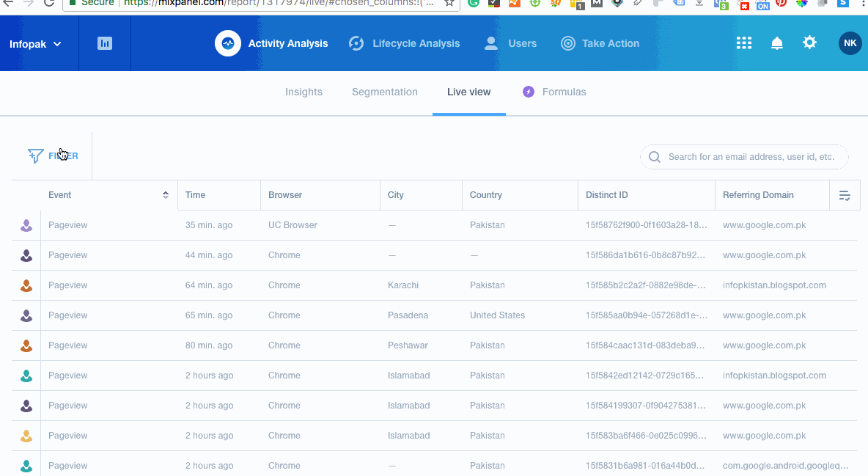Open the column chooser icon
The height and width of the screenshot is (476, 868).
pos(845,195)
